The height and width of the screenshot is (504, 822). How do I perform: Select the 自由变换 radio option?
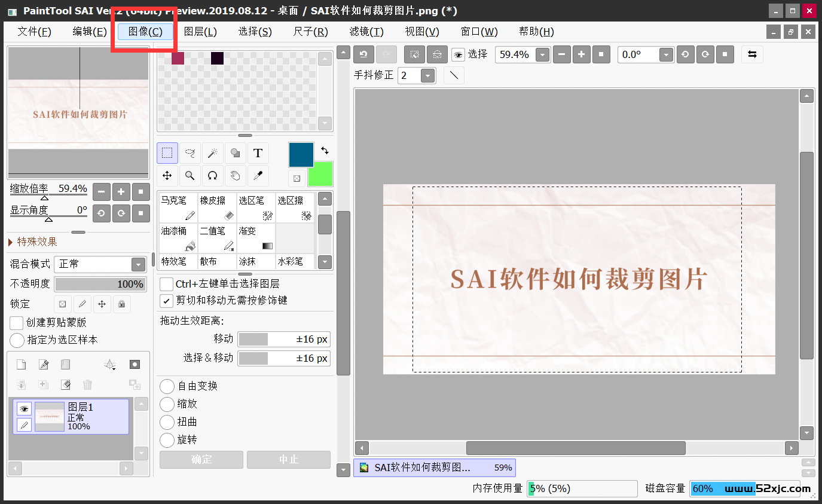[x=167, y=386]
